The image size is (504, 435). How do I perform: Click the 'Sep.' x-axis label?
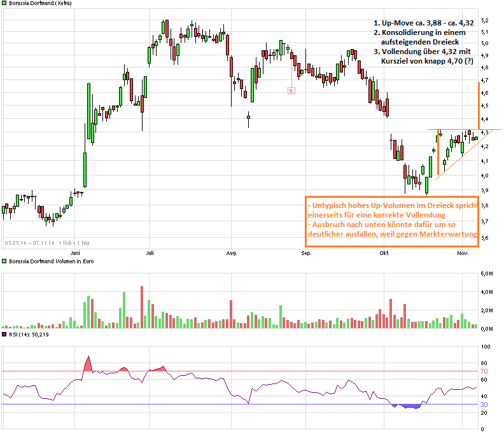click(x=306, y=253)
